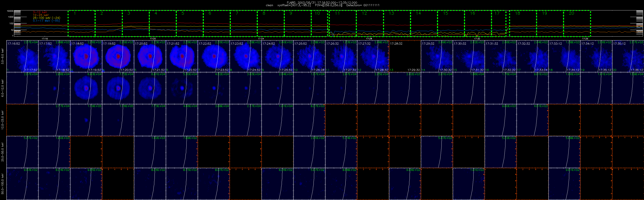Click the FLARE 2003/05/31 title text
The image size is (644, 200).
tap(322, 3)
